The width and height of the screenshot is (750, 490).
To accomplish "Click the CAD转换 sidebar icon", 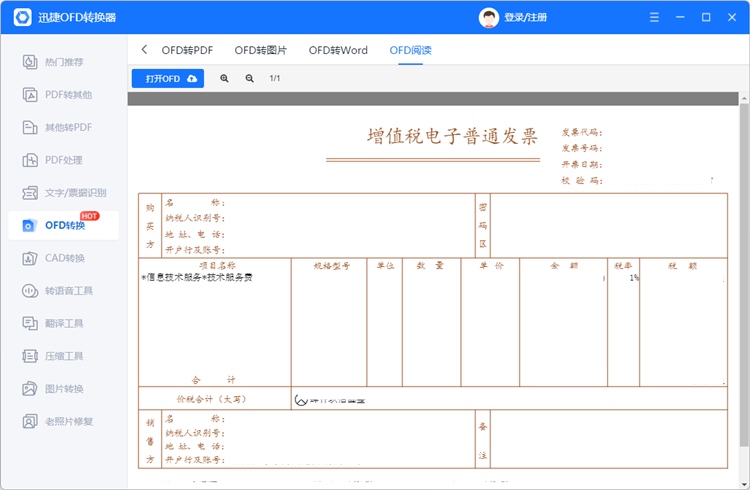I will click(x=30, y=258).
